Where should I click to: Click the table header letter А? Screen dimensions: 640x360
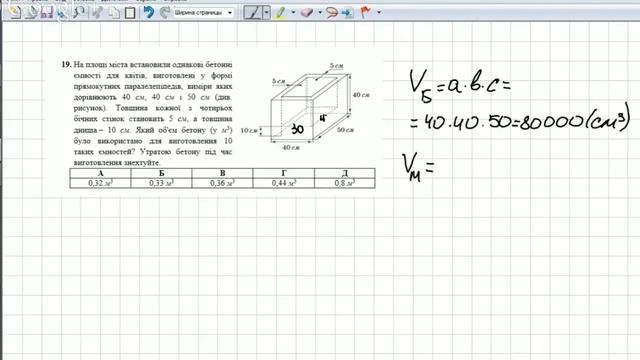pos(101,173)
